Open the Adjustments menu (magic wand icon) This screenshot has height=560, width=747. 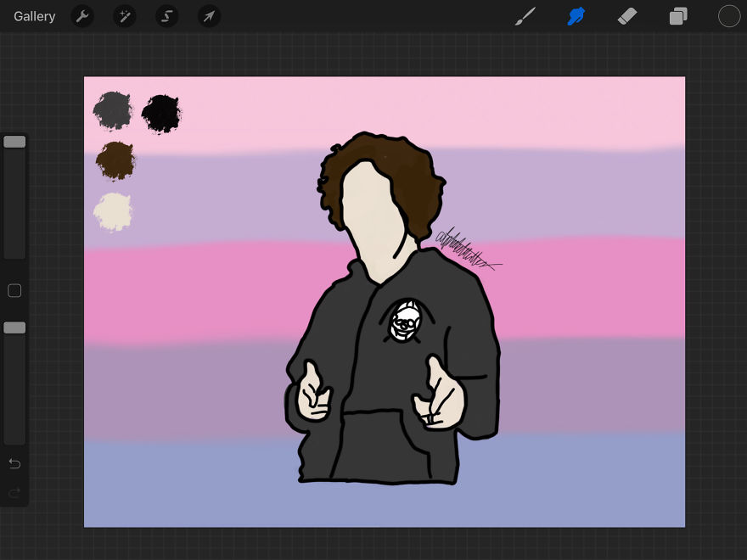click(x=125, y=15)
